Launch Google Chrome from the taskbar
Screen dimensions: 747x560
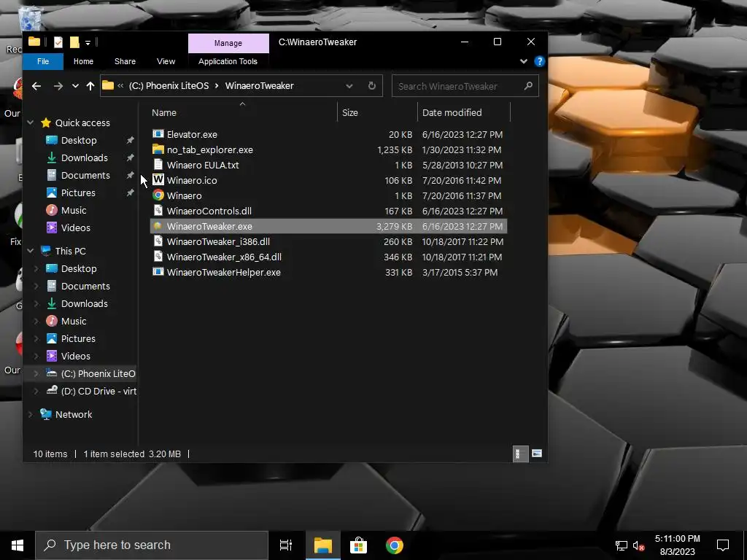395,545
